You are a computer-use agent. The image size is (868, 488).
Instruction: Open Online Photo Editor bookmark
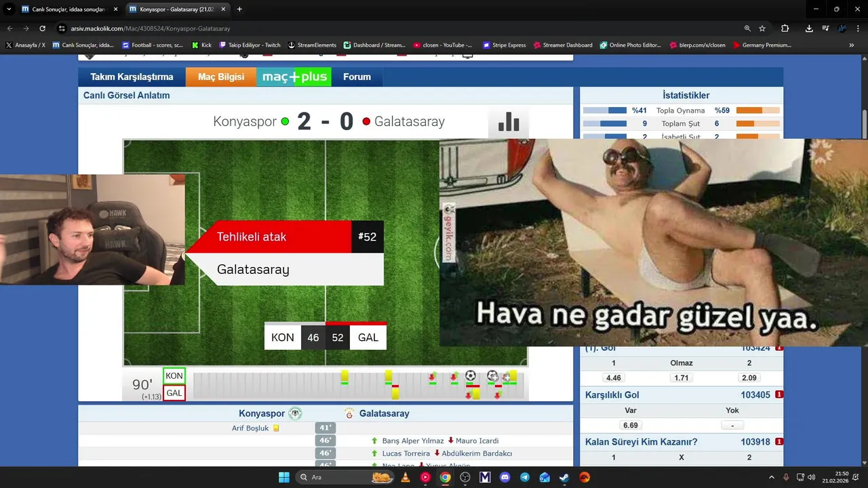[631, 45]
